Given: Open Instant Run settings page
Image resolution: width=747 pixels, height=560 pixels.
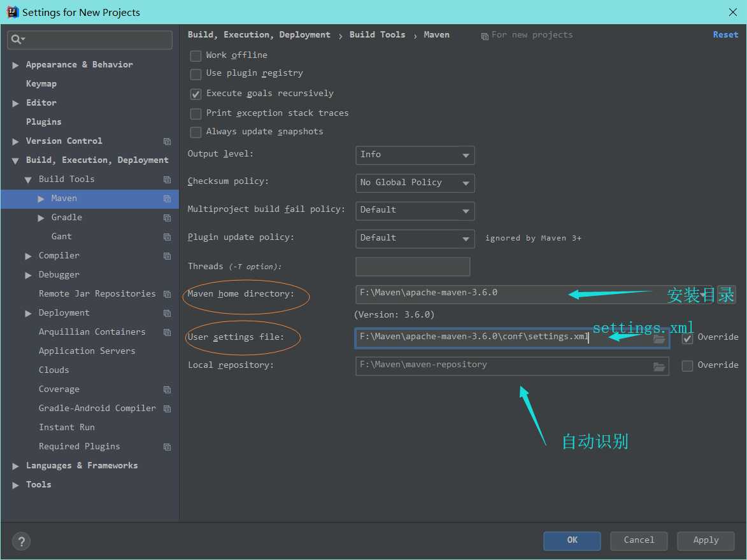Looking at the screenshot, I should [x=67, y=427].
